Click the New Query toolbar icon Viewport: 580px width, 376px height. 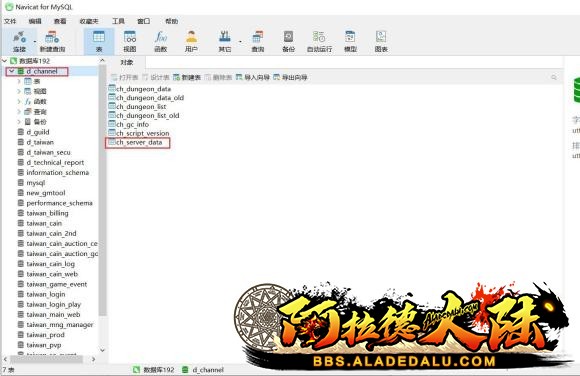pyautogui.click(x=52, y=41)
